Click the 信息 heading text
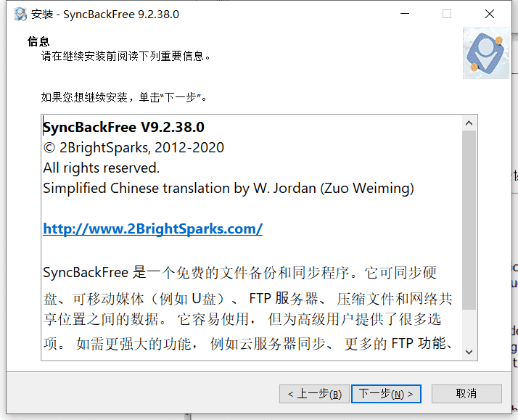 (x=38, y=41)
